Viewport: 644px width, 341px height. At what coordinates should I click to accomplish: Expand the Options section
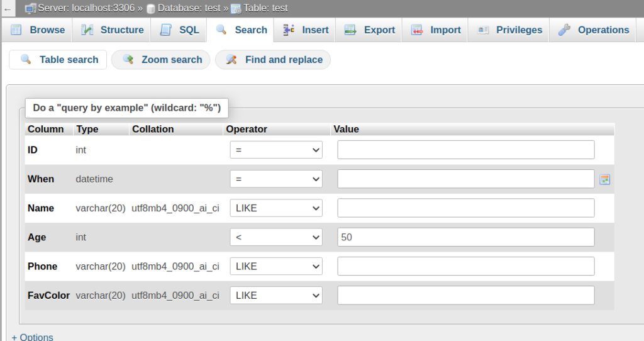33,337
